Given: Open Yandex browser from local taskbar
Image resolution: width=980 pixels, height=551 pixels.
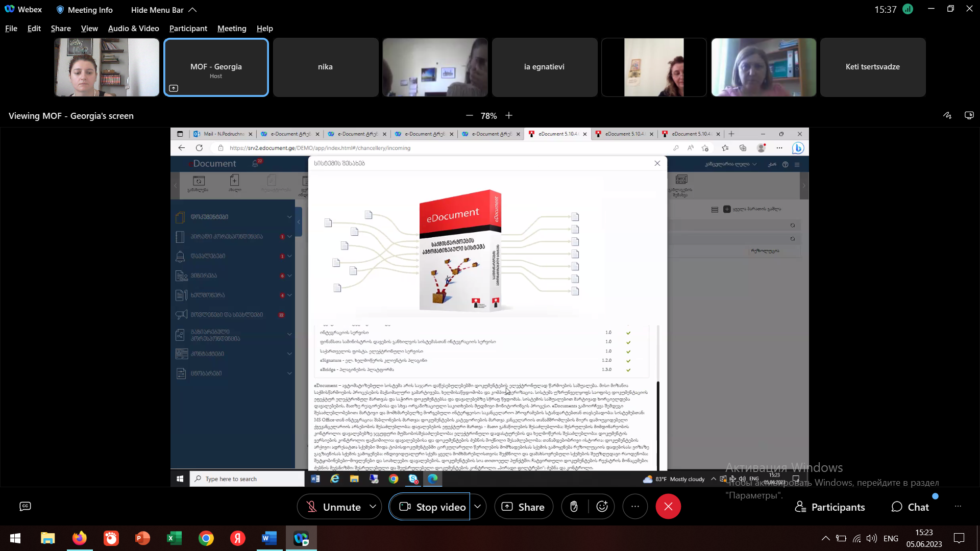Looking at the screenshot, I should click(x=238, y=538).
